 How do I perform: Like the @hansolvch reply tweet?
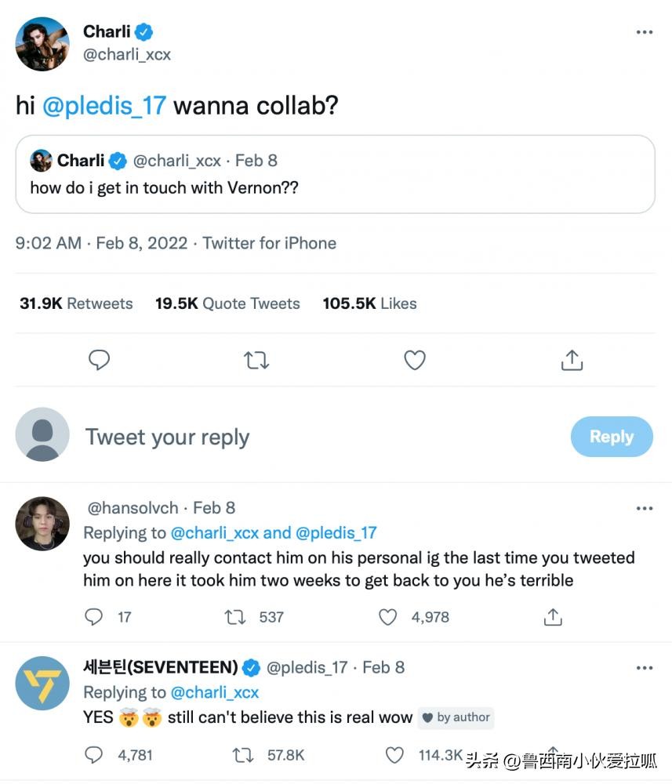coord(388,617)
